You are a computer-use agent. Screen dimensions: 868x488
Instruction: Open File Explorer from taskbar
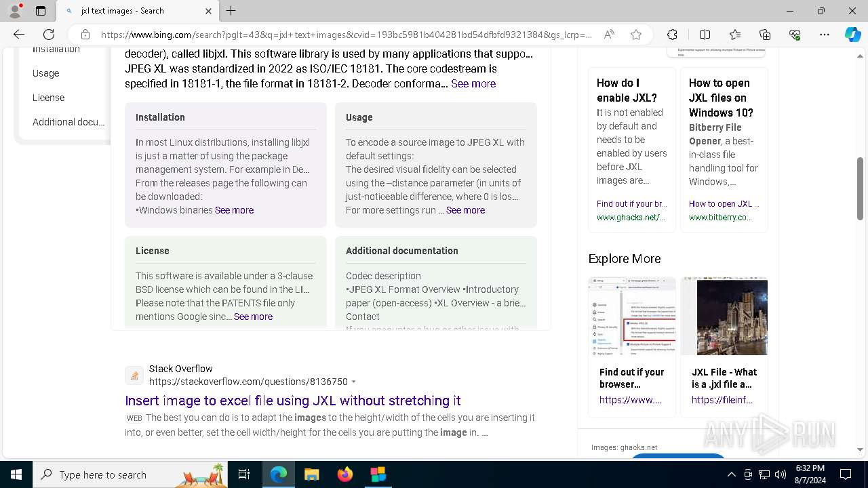coord(311,474)
